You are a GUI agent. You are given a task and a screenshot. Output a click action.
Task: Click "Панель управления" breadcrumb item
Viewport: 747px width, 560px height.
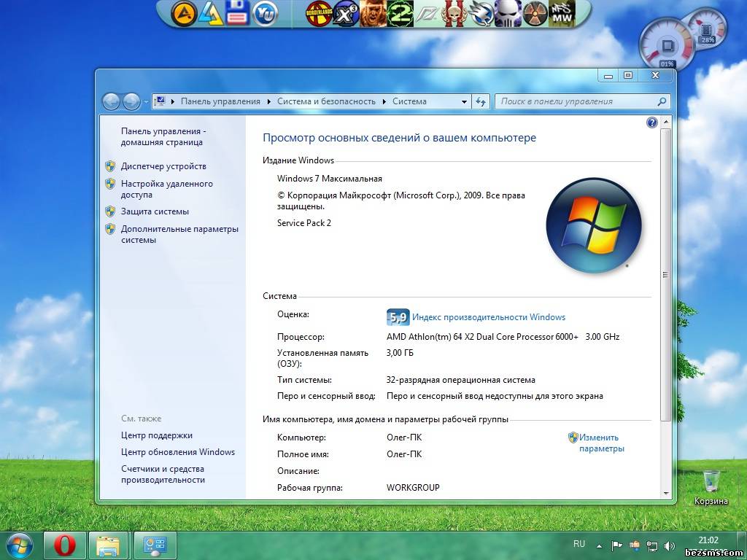pyautogui.click(x=220, y=101)
